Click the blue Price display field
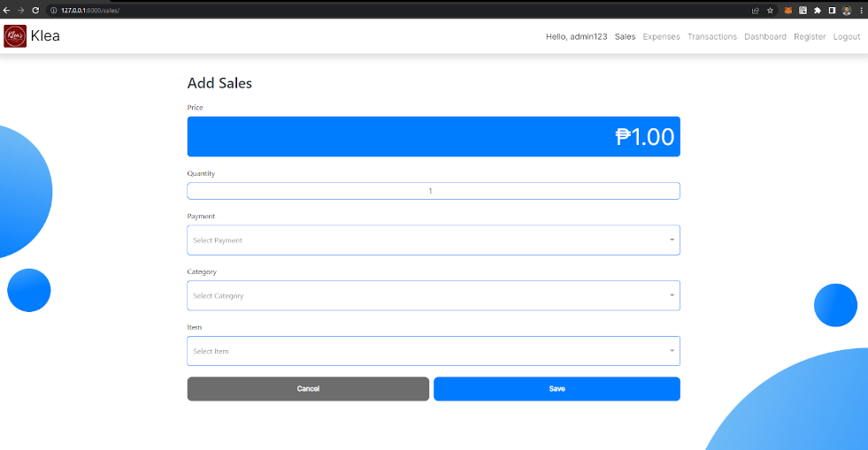The width and height of the screenshot is (868, 450). 434,136
